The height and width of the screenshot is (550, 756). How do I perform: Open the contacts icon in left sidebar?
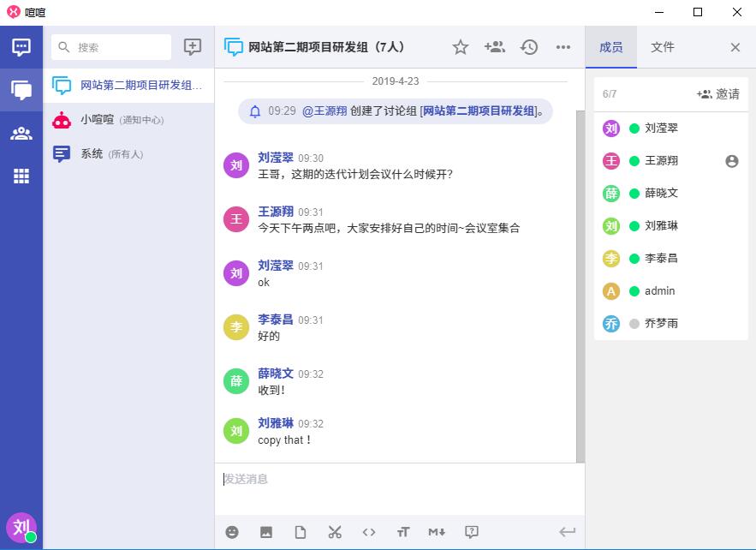tap(21, 133)
